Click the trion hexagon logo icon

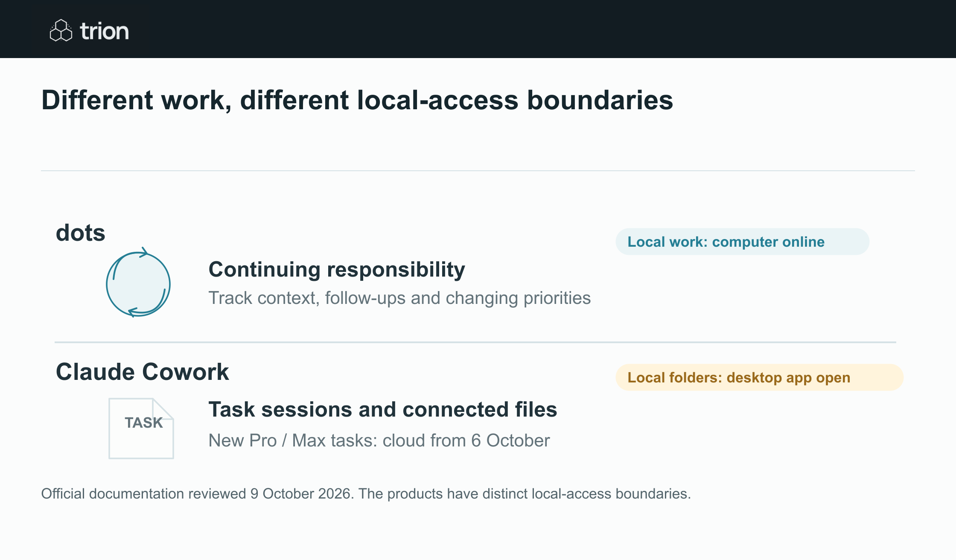pos(61,30)
